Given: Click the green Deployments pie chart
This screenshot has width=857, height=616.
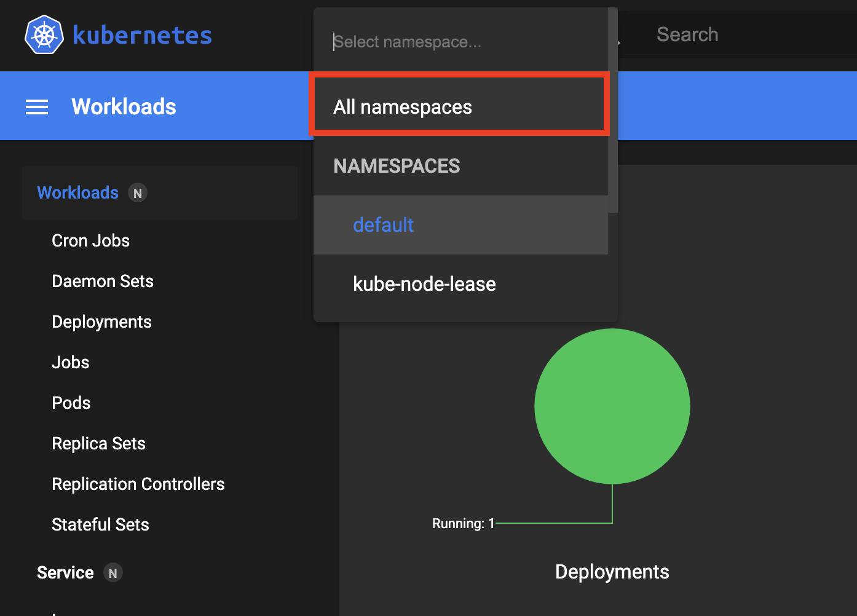Looking at the screenshot, I should 612,406.
